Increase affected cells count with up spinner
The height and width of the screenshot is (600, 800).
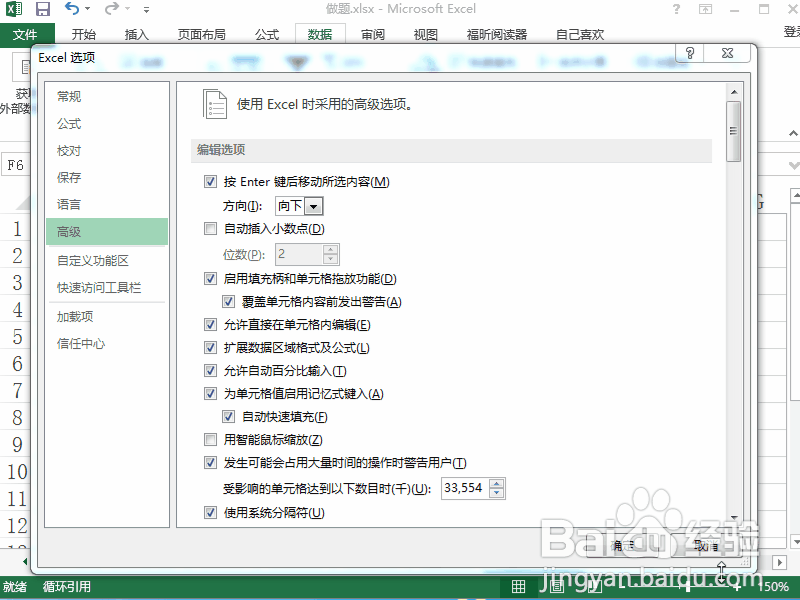[x=496, y=484]
